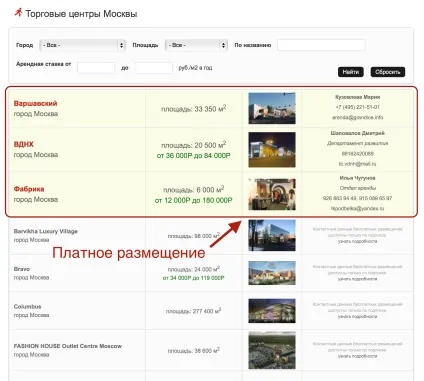
Task: Open the Фабрика mall link
Action: point(29,189)
